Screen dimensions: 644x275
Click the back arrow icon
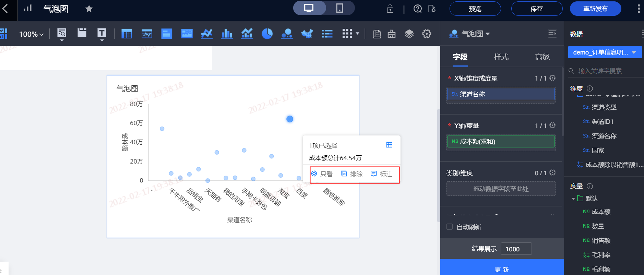click(x=5, y=9)
